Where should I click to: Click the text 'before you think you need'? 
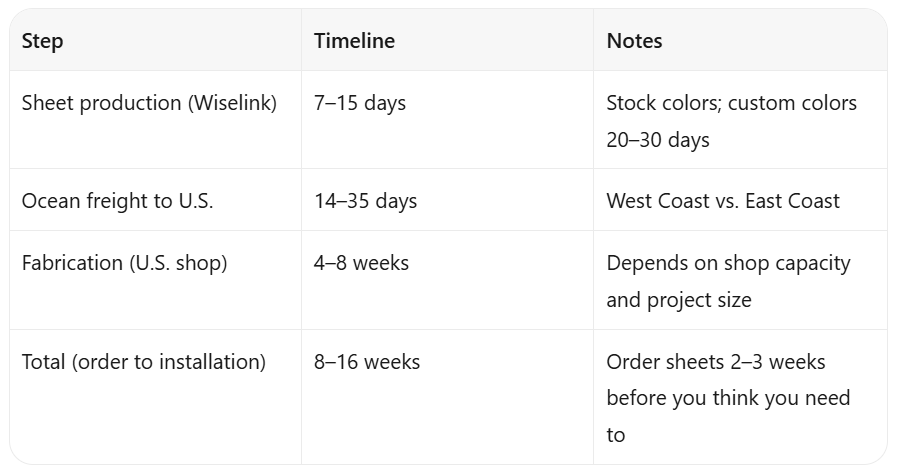[728, 398]
